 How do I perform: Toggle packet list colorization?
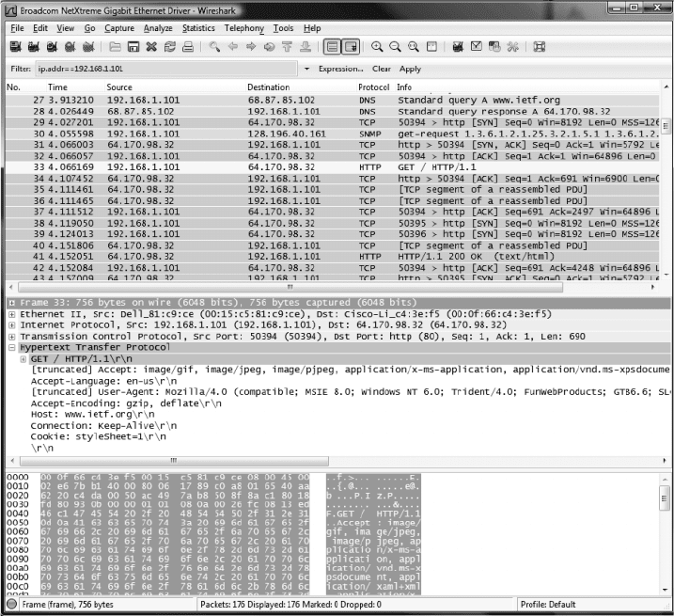click(x=332, y=46)
